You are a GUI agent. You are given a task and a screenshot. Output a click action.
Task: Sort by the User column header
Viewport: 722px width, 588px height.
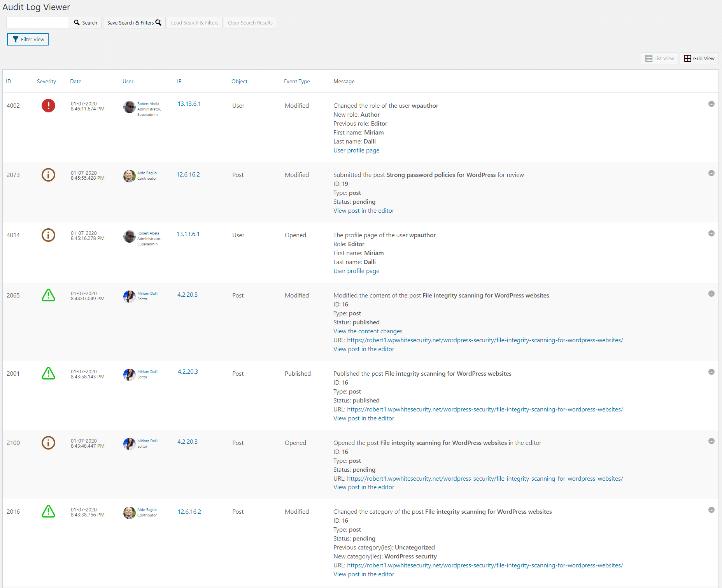click(128, 81)
